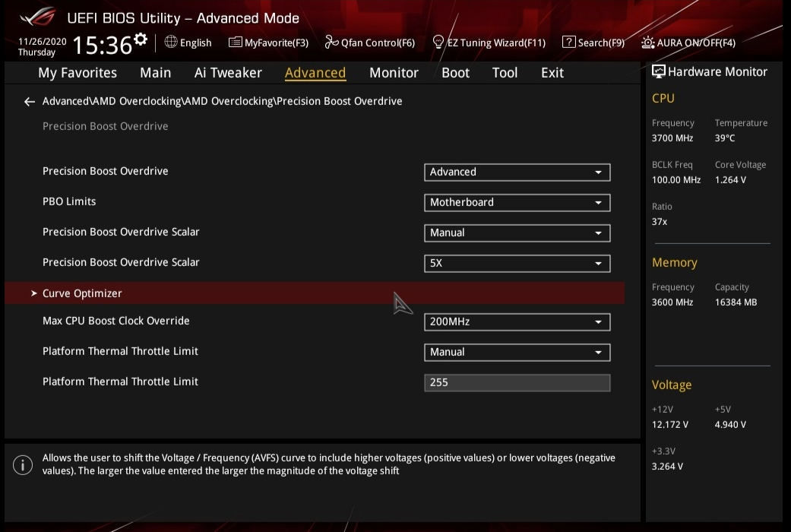The width and height of the screenshot is (791, 532).
Task: Click Core Voltage 1.264 V value
Action: point(730,179)
